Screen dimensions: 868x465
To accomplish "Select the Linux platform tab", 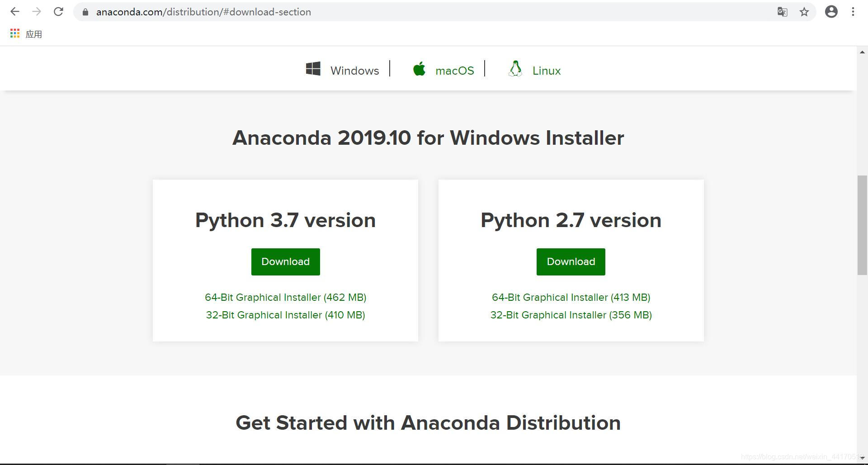I will click(x=546, y=71).
